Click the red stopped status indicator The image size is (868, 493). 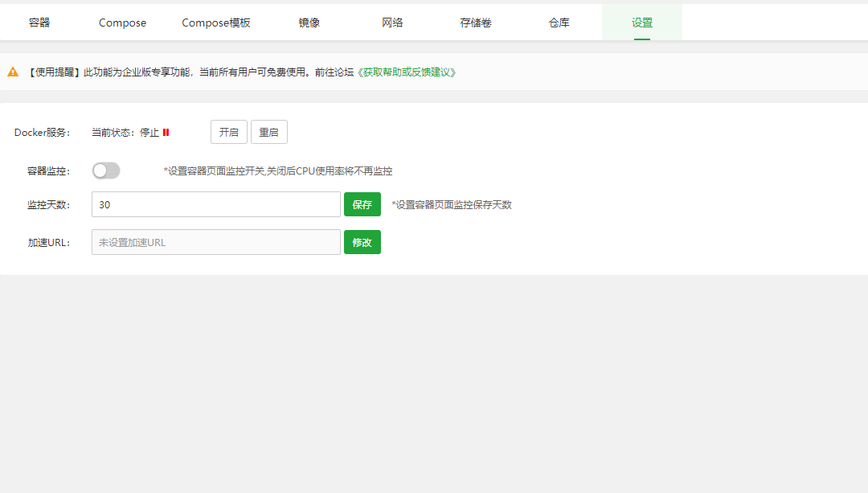[x=166, y=133]
